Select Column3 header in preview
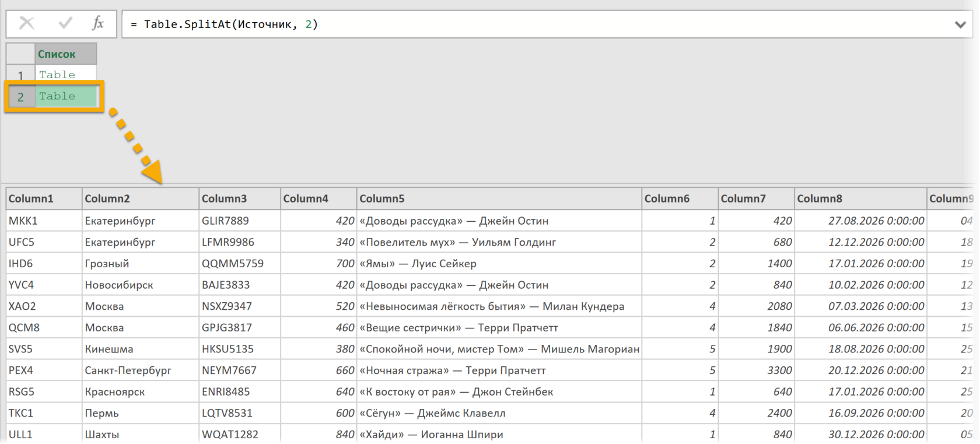Viewport: 980px width, 444px height. click(240, 198)
